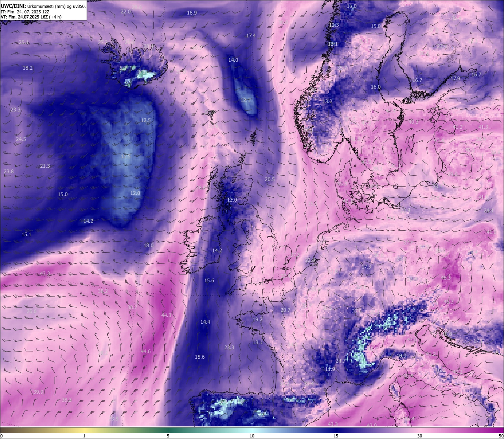Click the 'UWC/DINI: Úrkomumætti (mm) og uv850.' title
This screenshot has width=504, height=439.
43,6
